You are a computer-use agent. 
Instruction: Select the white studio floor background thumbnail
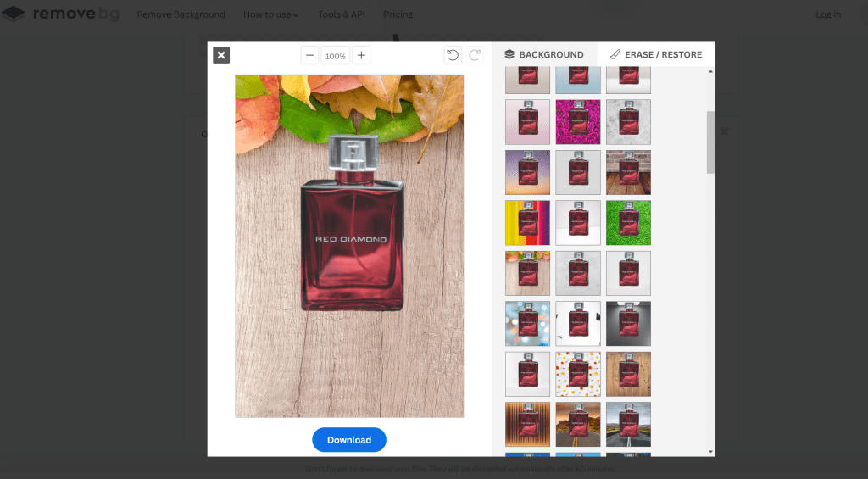(578, 223)
